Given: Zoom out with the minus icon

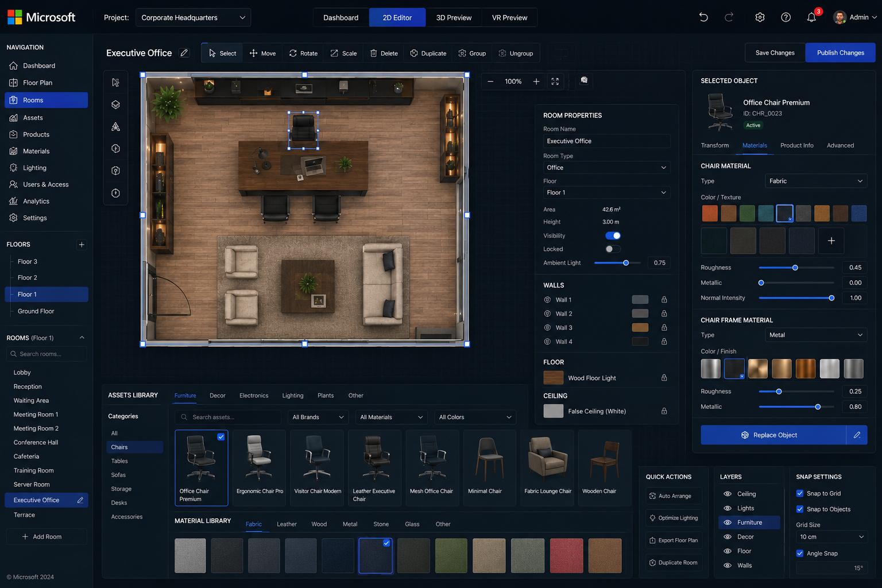Looking at the screenshot, I should point(490,82).
